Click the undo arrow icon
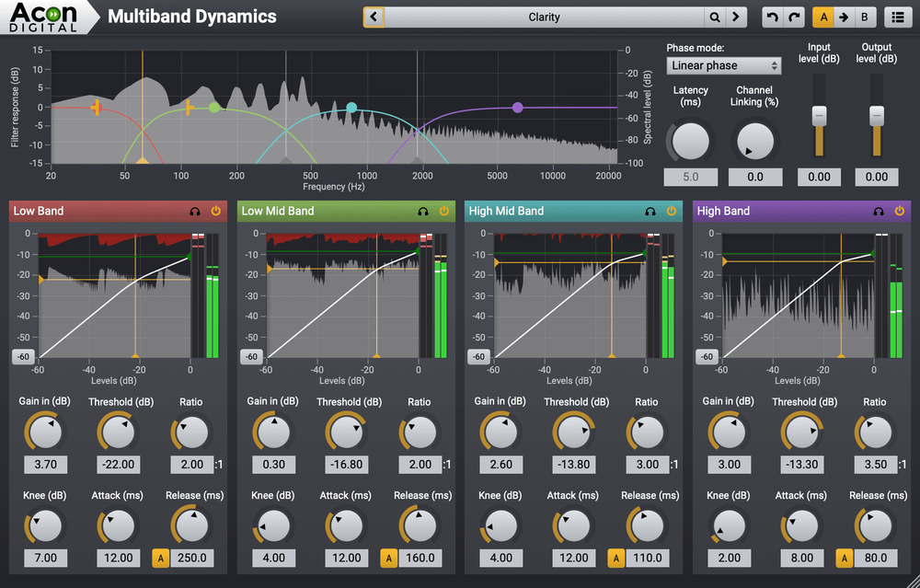This screenshot has height=588, width=920. (x=771, y=17)
